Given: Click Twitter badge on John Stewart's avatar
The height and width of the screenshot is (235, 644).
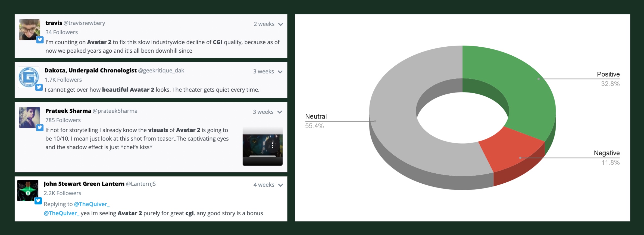Looking at the screenshot, I should click(38, 201).
